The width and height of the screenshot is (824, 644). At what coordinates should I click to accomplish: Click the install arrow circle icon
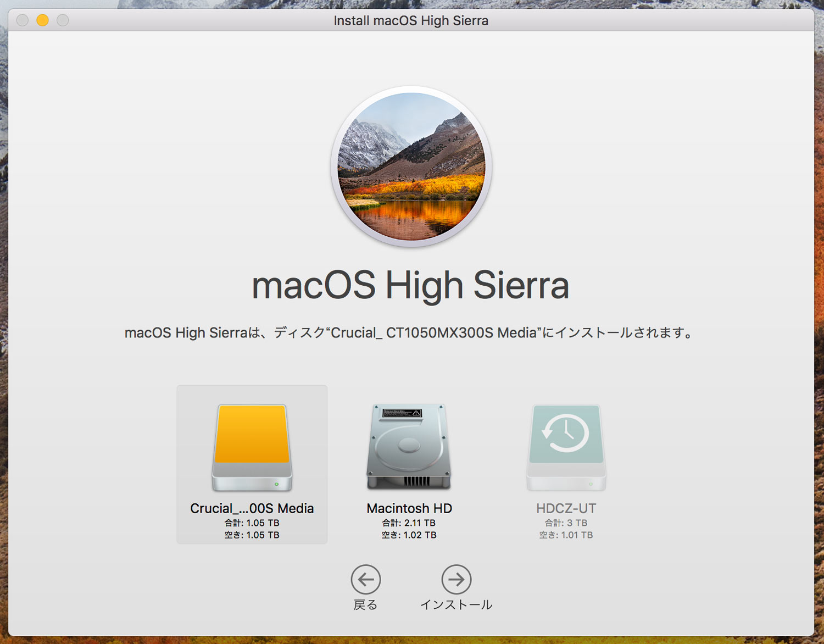456,579
